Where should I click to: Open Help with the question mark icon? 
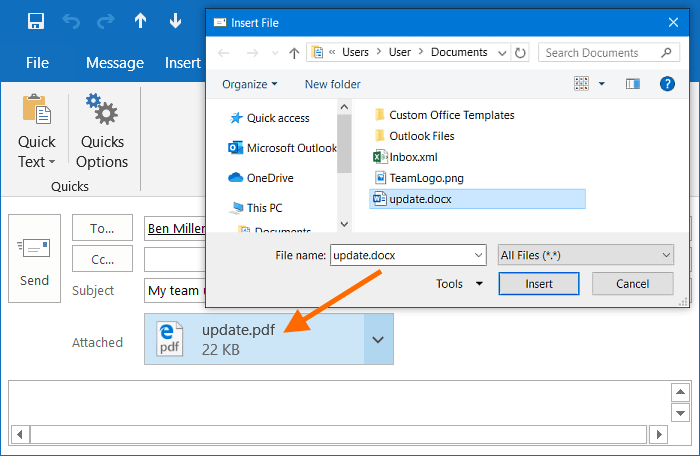click(667, 84)
